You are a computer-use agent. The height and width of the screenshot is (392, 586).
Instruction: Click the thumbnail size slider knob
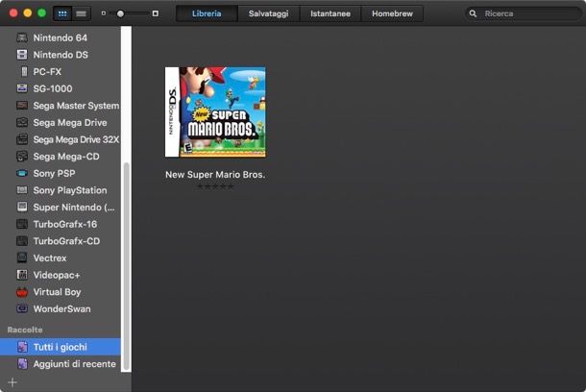[x=120, y=13]
